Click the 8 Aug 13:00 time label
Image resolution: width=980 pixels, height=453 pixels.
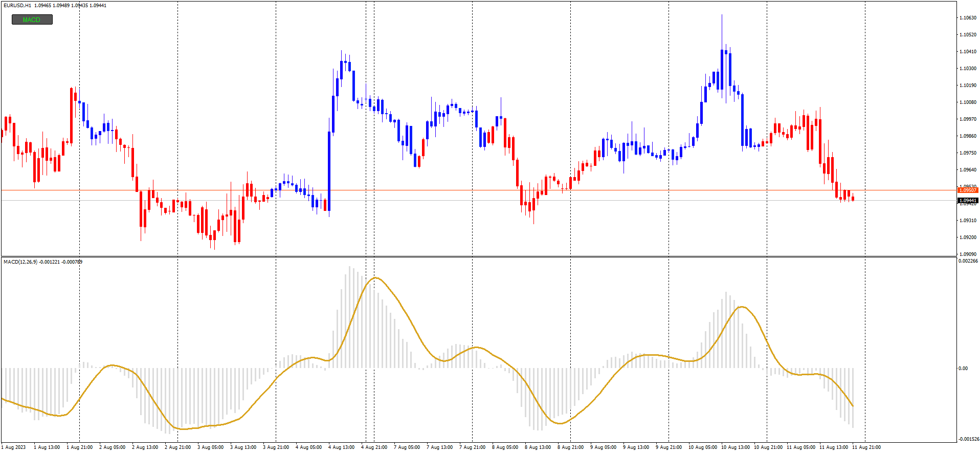coord(538,447)
